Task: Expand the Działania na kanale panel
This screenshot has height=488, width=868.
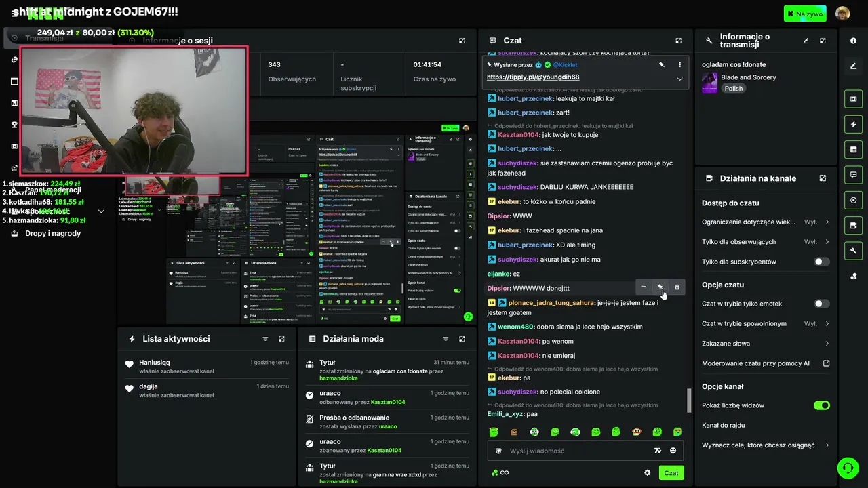Action: click(x=823, y=178)
